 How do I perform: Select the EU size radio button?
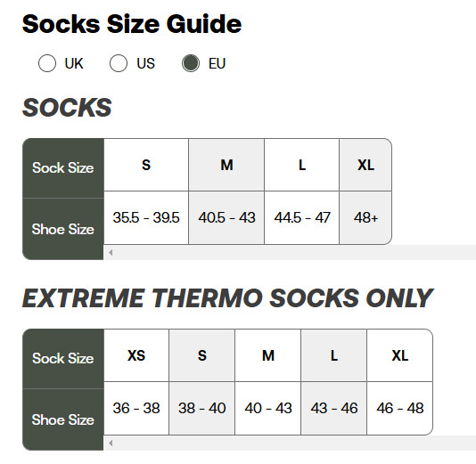pyautogui.click(x=191, y=63)
